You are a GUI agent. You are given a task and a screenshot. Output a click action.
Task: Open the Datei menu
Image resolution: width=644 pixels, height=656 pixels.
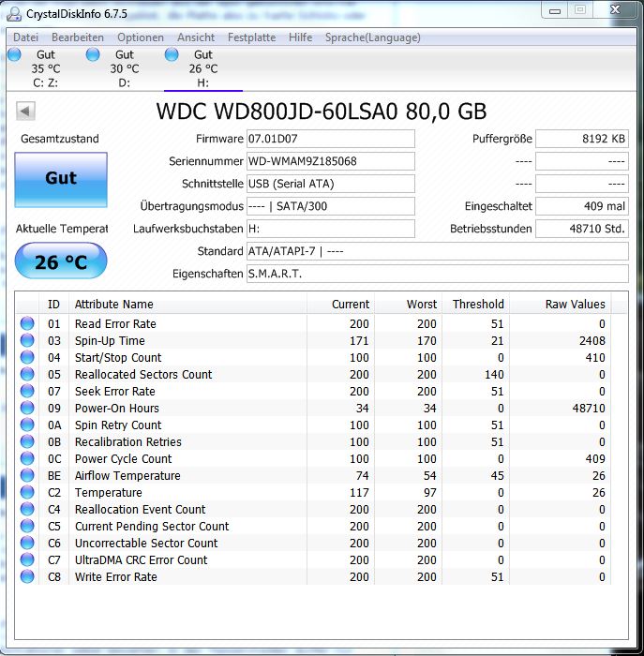(25, 37)
